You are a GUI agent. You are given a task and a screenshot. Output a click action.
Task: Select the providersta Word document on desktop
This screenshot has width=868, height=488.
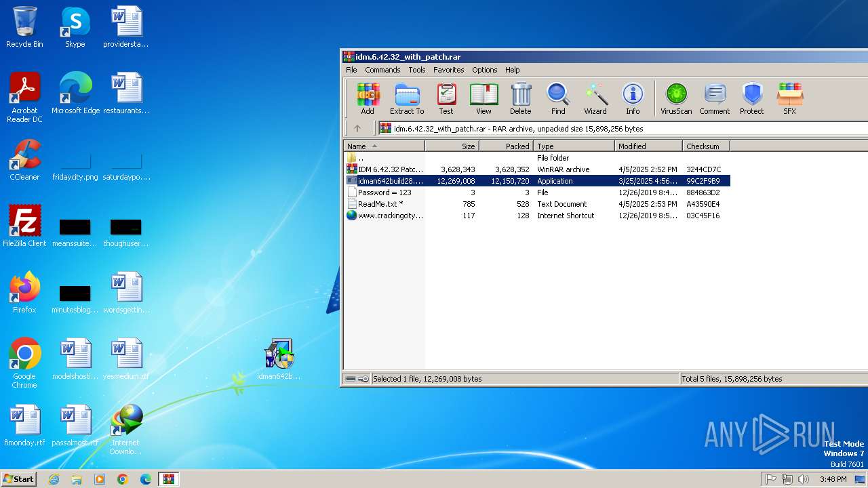tap(126, 27)
